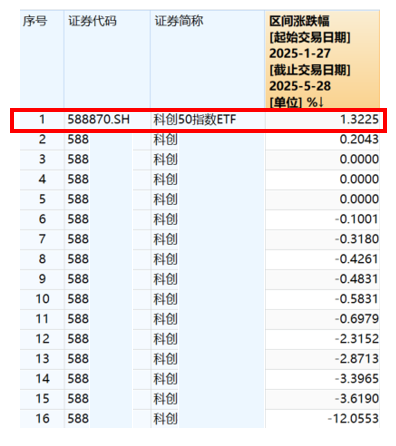Select the 科创50指数ETF name cell
Image resolution: width=396 pixels, height=446 pixels.
pos(195,119)
